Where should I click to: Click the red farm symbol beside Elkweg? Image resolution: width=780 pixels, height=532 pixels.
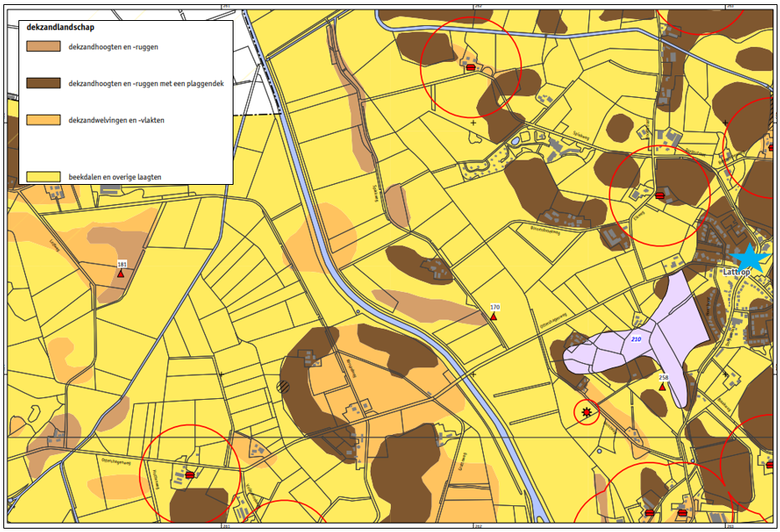click(659, 196)
